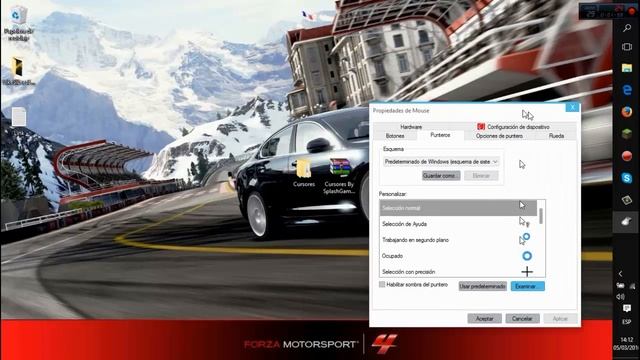Launch Firefox from taskbar

[627, 112]
